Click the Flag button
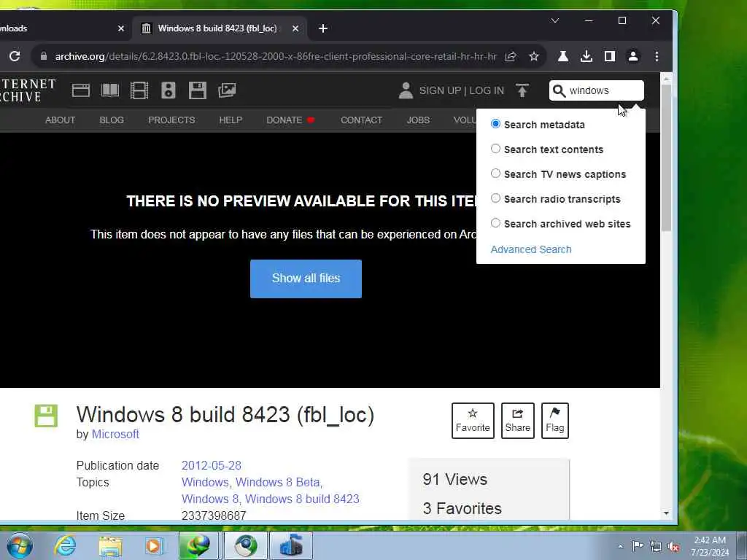Image resolution: width=747 pixels, height=560 pixels. (x=555, y=421)
